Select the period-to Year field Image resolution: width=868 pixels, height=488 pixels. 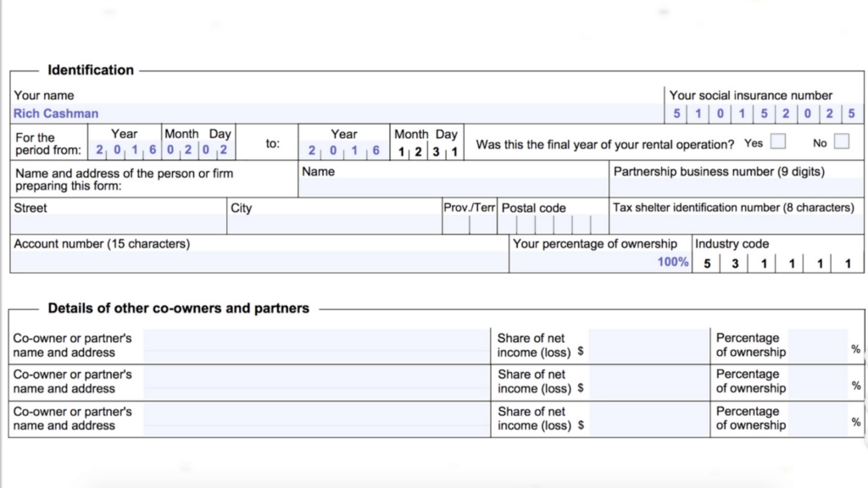pyautogui.click(x=343, y=151)
